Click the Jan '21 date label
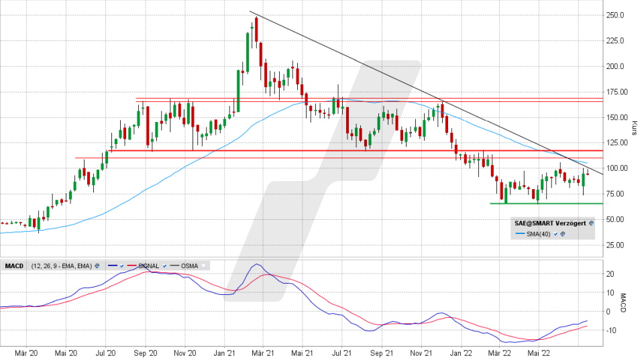 point(224,353)
